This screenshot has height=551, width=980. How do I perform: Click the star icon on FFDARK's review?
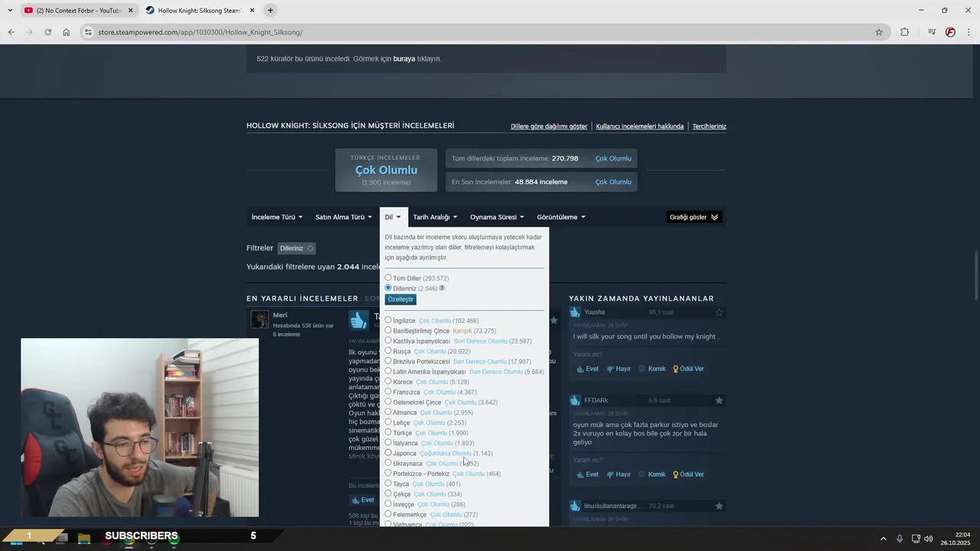pos(719,400)
